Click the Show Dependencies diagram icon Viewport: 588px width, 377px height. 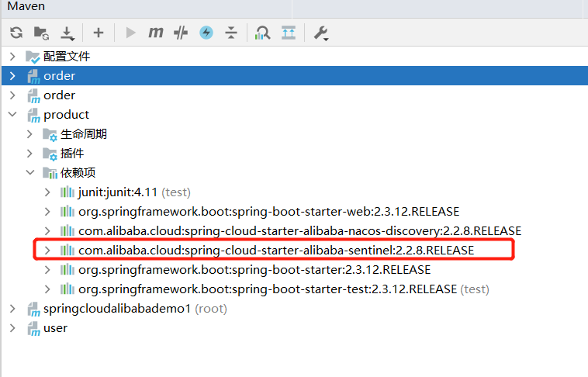pyautogui.click(x=289, y=33)
